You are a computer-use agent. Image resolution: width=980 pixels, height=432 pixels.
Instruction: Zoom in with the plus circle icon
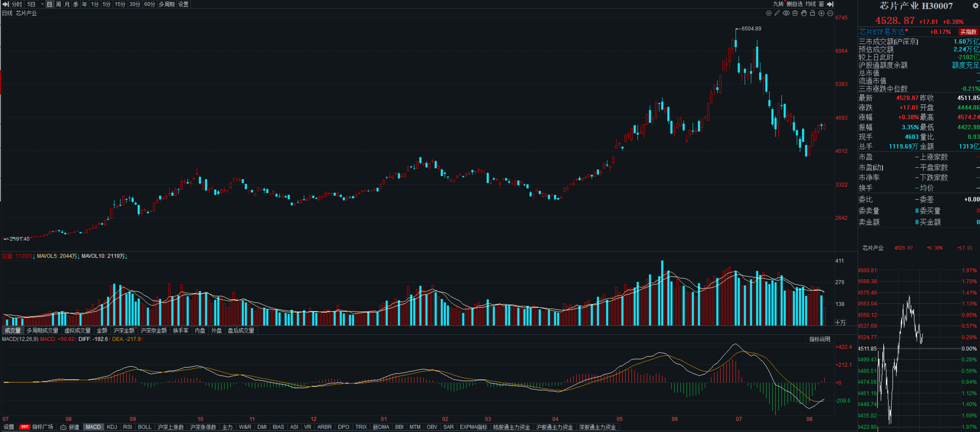[821, 13]
